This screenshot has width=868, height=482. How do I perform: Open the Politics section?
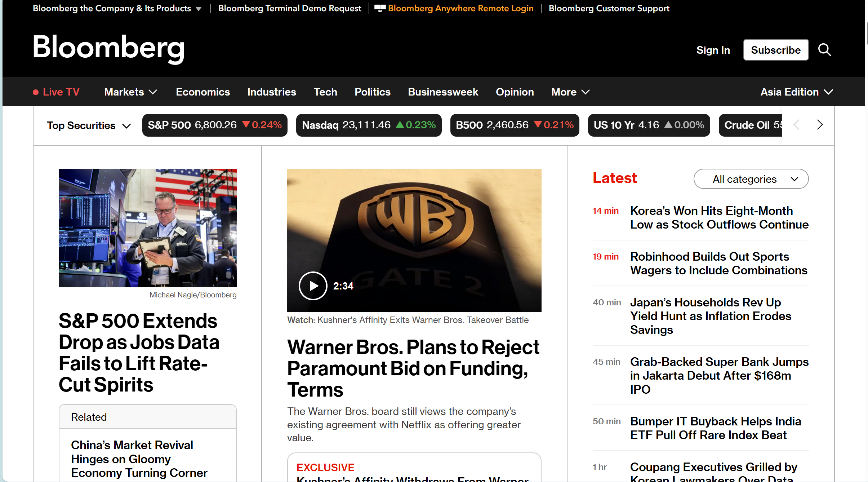[372, 92]
